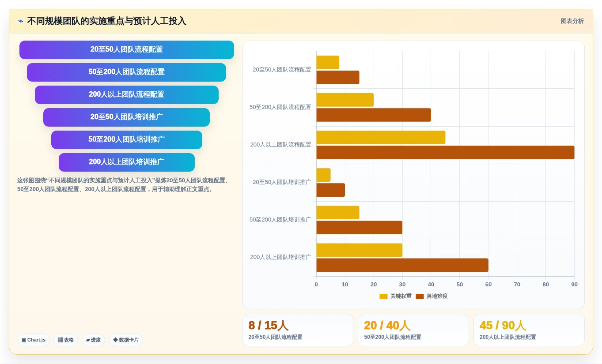
Task: Click yellow bar for 200人以上团队流程配置
Action: pos(381,137)
